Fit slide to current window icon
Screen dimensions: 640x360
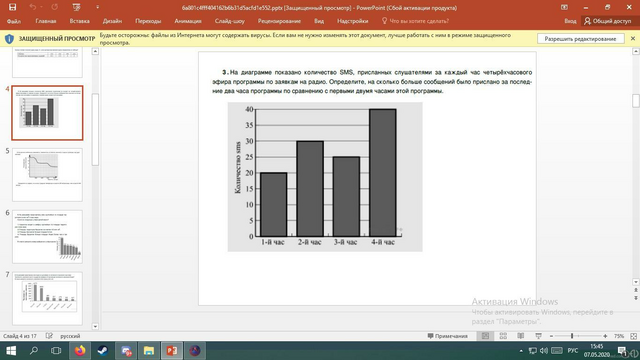tap(633, 336)
